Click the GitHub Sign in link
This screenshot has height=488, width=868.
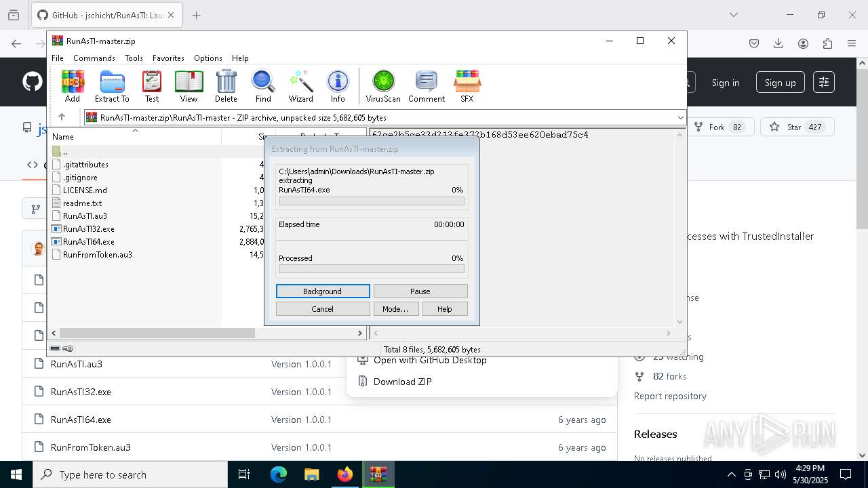726,83
